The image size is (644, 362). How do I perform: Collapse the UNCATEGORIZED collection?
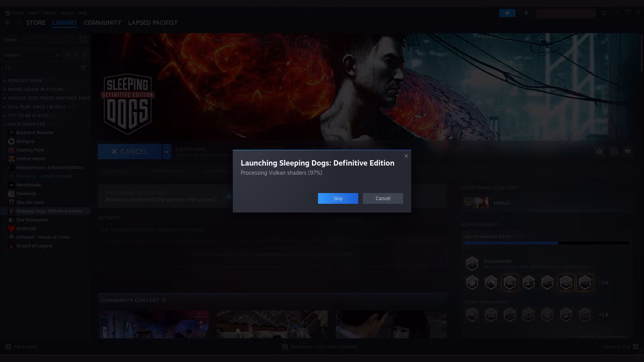[27, 124]
